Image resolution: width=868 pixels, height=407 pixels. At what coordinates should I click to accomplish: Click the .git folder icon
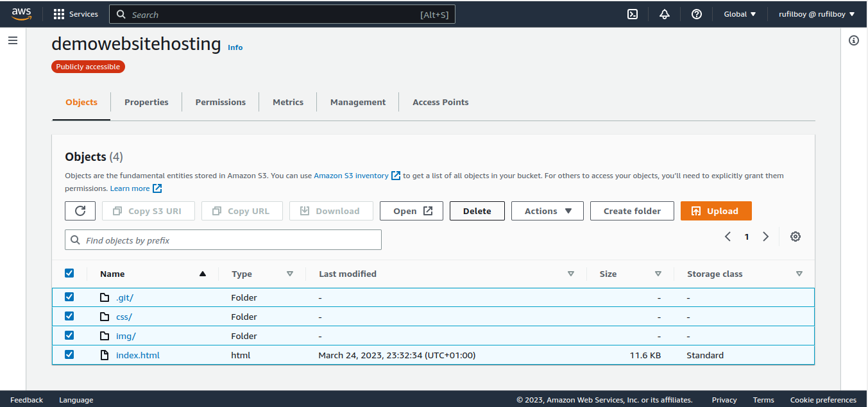105,297
